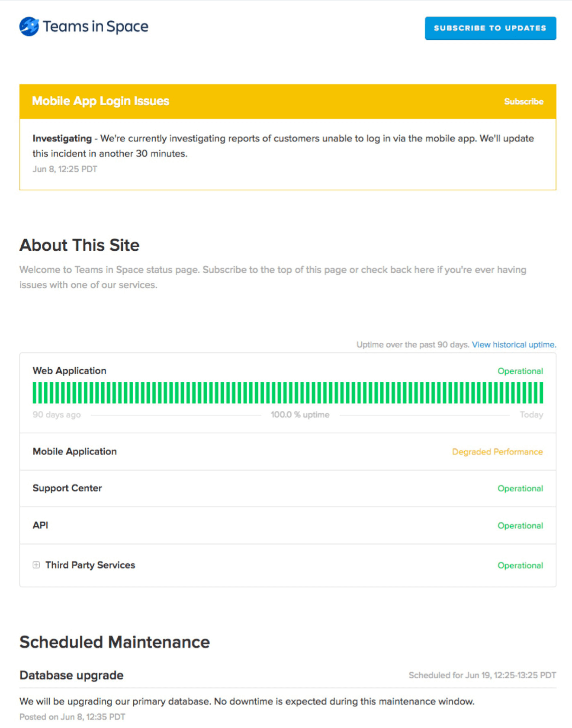Open the Support Center service entry

(67, 488)
